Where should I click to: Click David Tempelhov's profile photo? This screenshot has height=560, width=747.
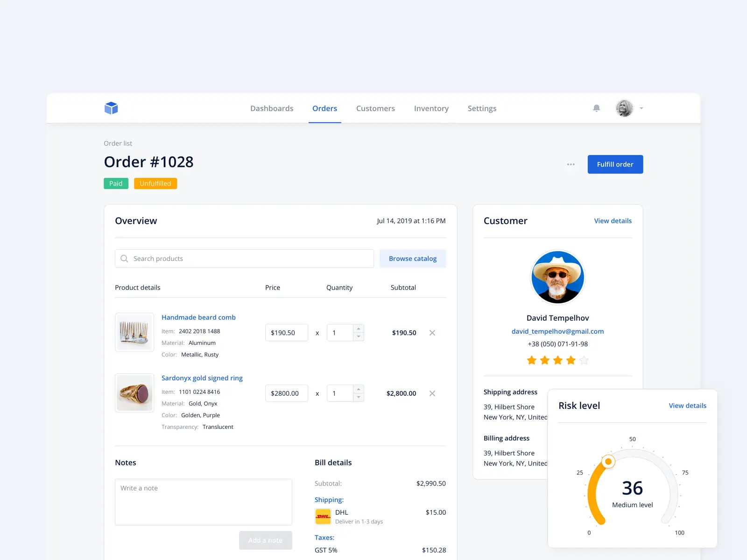pyautogui.click(x=557, y=277)
